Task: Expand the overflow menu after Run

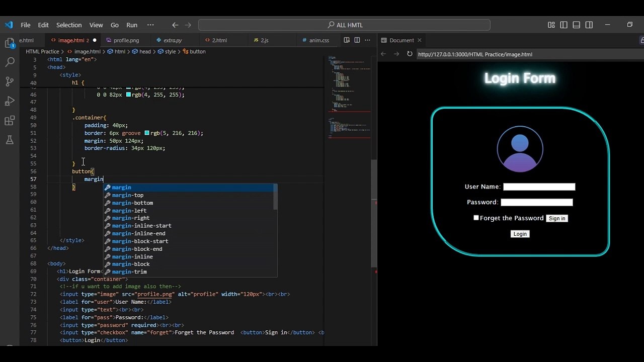Action: (x=150, y=25)
